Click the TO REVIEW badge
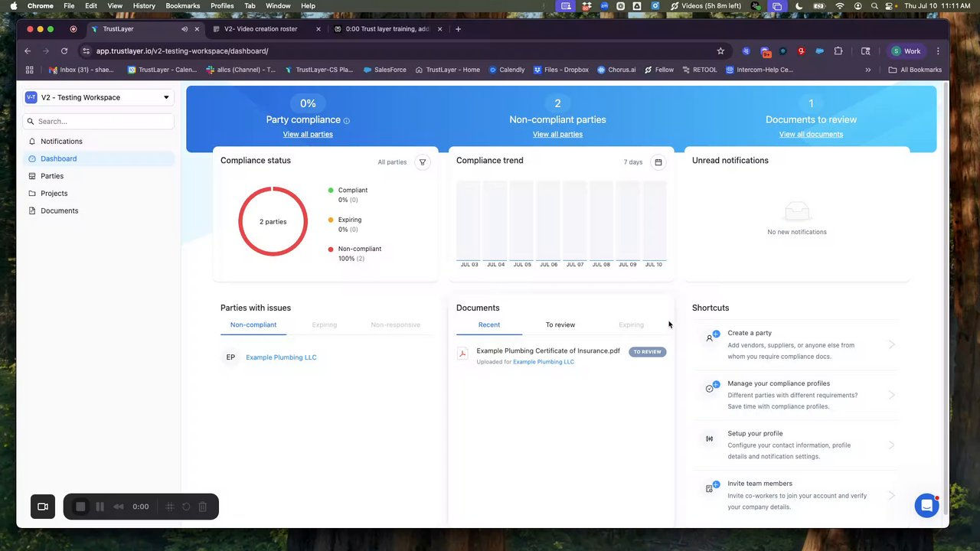The image size is (980, 551). tap(648, 352)
